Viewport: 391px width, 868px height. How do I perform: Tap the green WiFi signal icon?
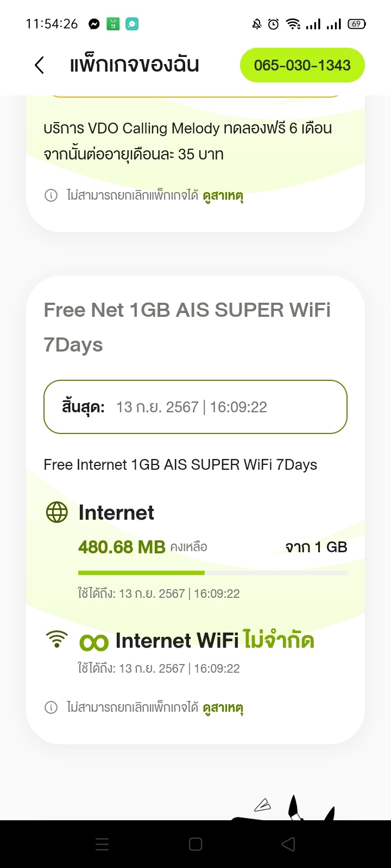coord(57,640)
